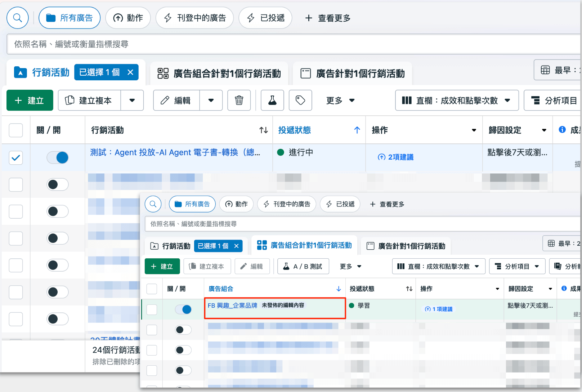Check the select-all header checkbox
Screen dimensions: 582x392
coord(16,130)
